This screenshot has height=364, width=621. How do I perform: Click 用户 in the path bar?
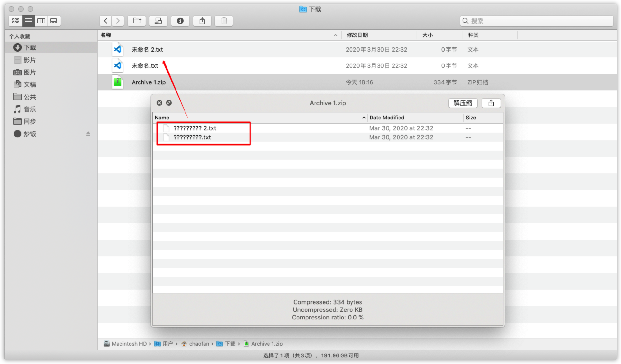tap(164, 344)
